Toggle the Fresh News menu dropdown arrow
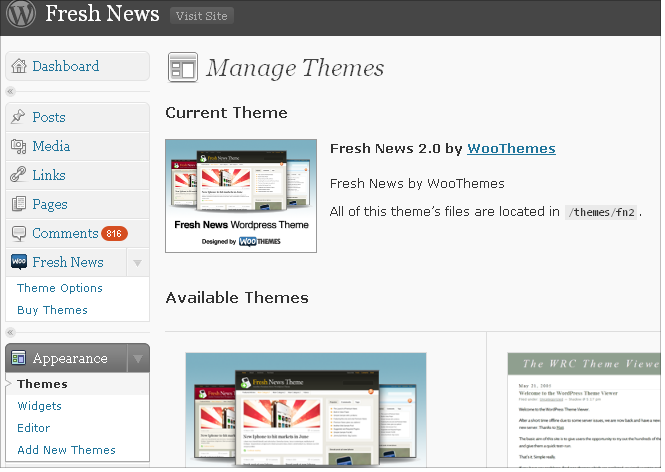This screenshot has width=665, height=472. [x=137, y=263]
